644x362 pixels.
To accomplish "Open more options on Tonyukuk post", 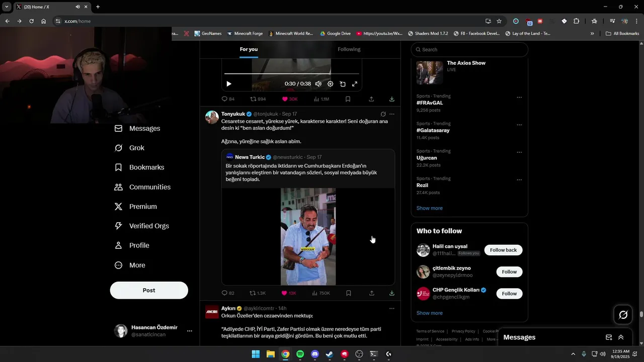I will 392,114.
